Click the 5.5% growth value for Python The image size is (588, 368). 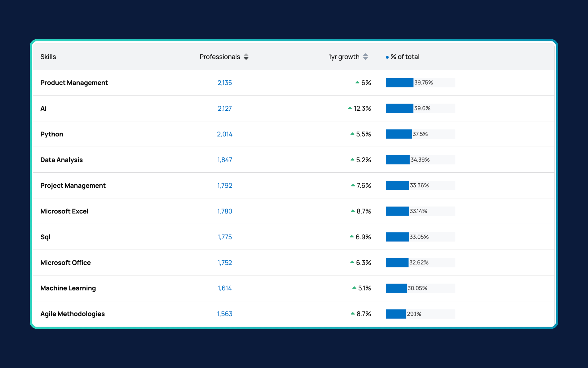click(364, 134)
